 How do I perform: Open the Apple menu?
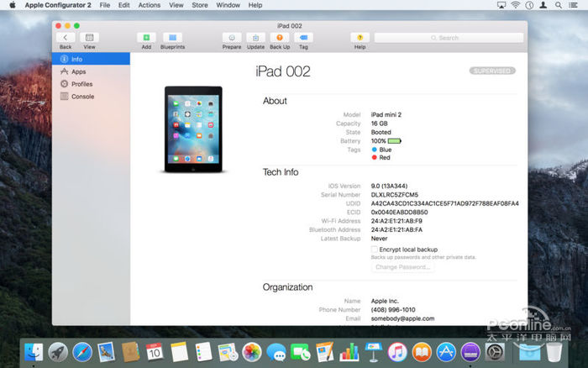pyautogui.click(x=13, y=5)
